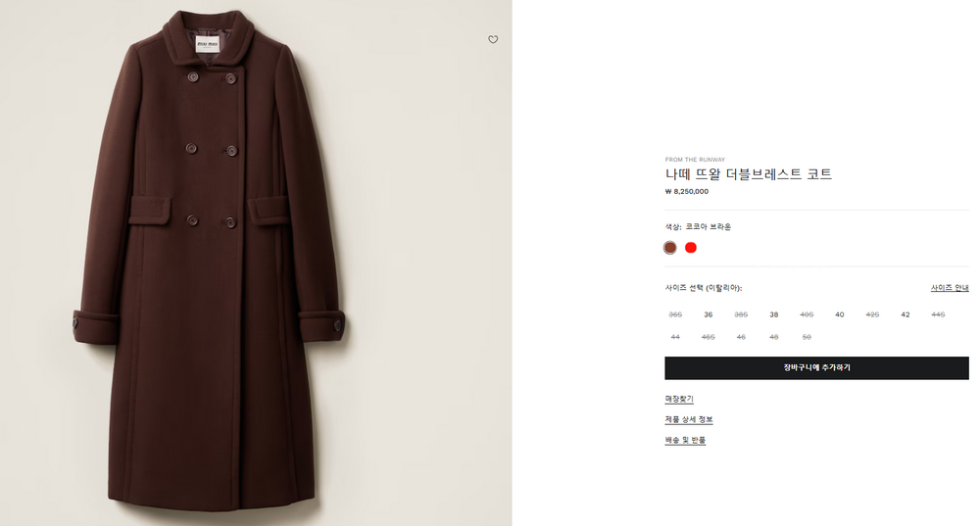Click the heart wishlist icon
Viewport: 980px width, 526px height.
tap(493, 40)
